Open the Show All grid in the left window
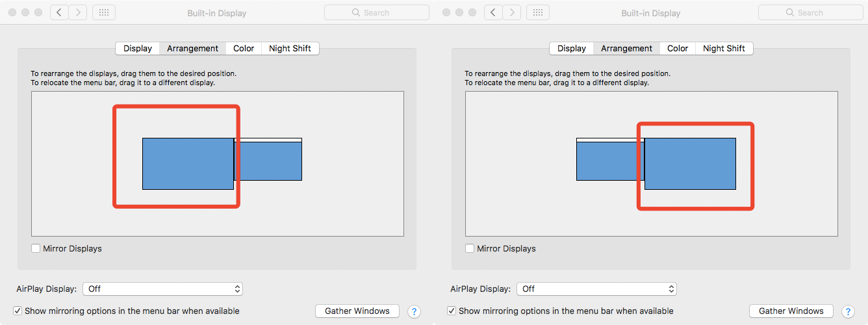 coord(104,12)
